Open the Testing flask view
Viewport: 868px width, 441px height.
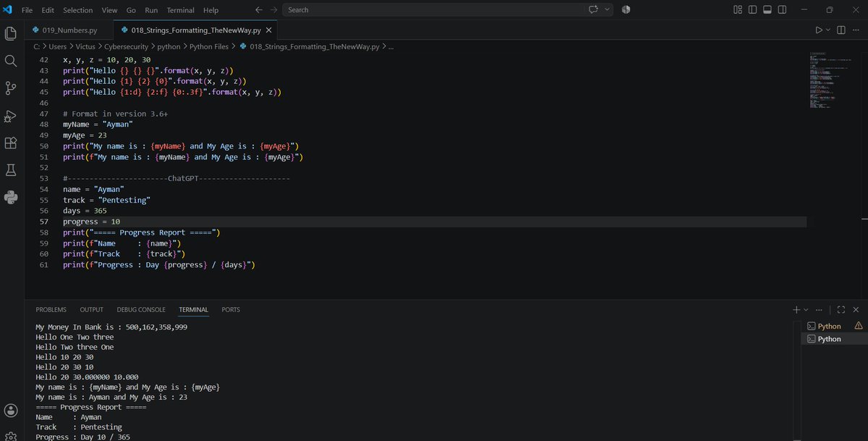[x=11, y=170]
